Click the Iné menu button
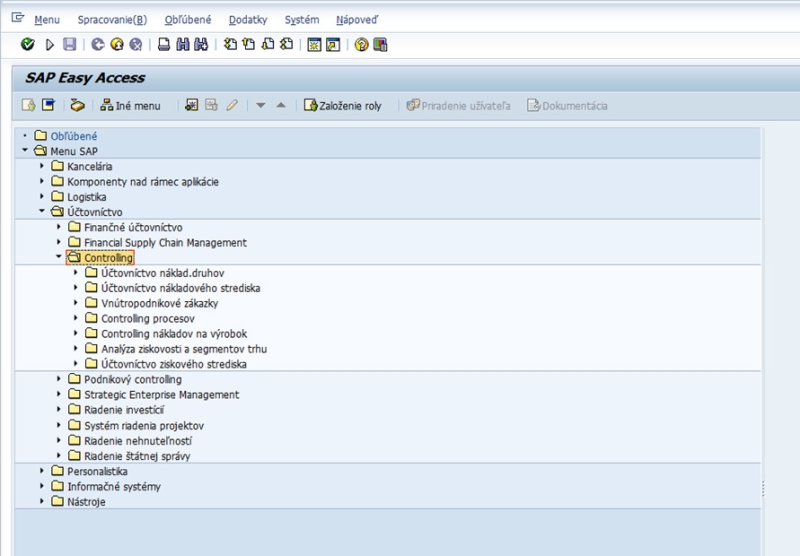 coord(130,106)
